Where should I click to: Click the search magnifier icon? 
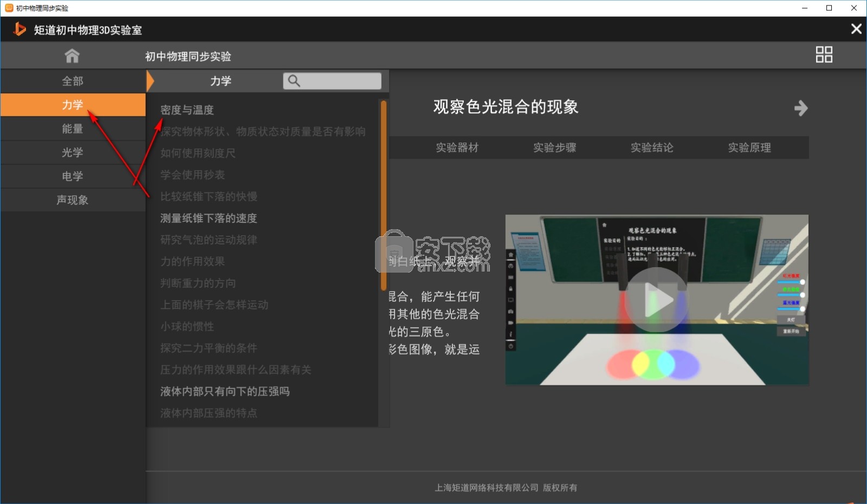[294, 81]
